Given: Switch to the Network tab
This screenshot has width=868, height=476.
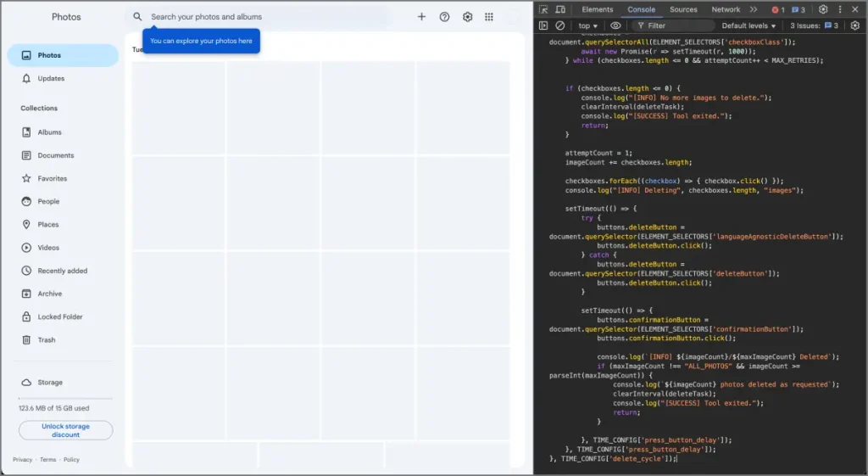Looking at the screenshot, I should (726, 9).
